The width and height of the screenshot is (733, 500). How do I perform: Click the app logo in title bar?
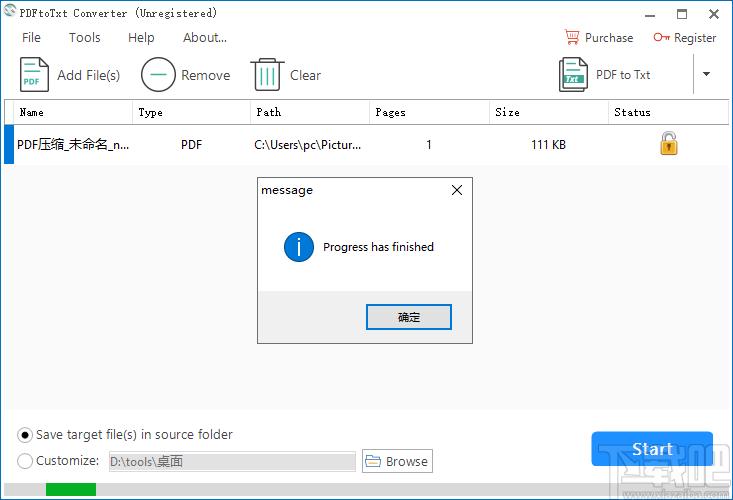pyautogui.click(x=9, y=10)
